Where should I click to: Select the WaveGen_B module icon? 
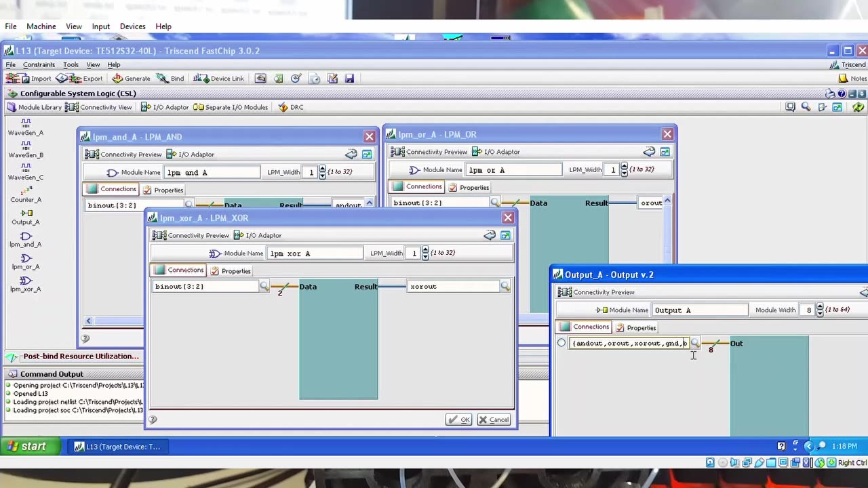pyautogui.click(x=26, y=149)
